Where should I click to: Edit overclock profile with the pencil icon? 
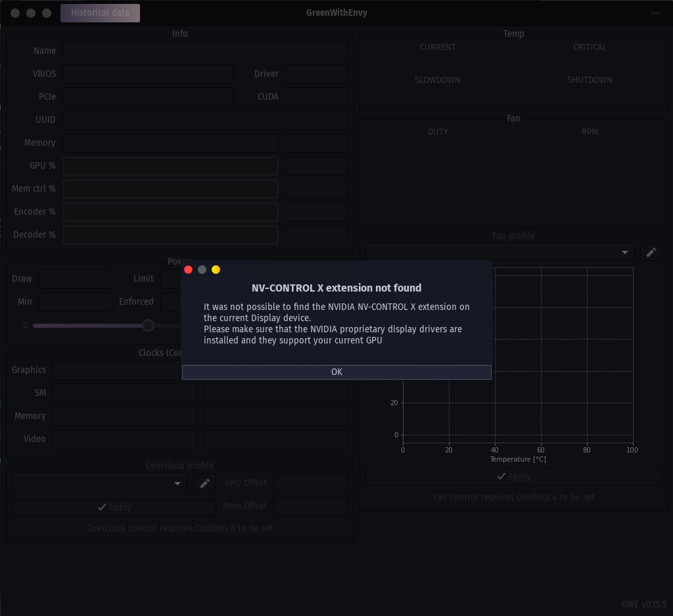[x=205, y=483]
